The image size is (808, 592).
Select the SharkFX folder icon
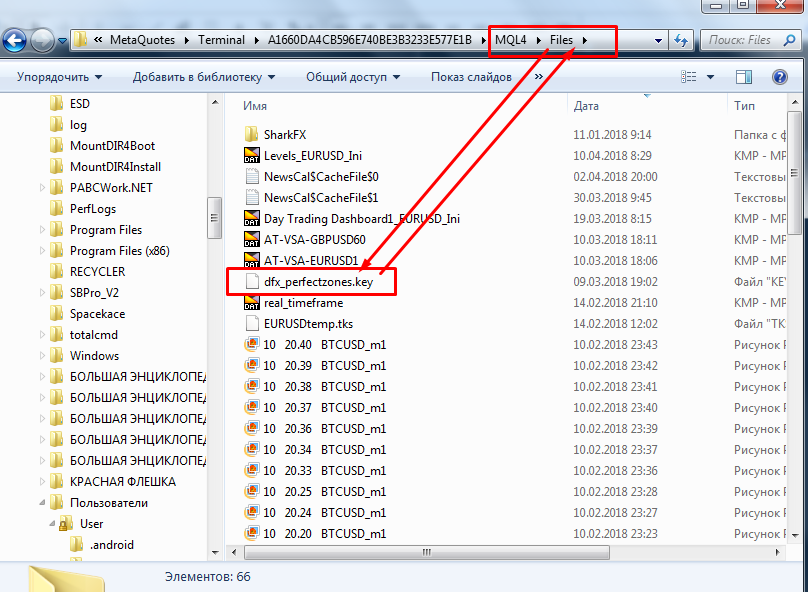251,134
